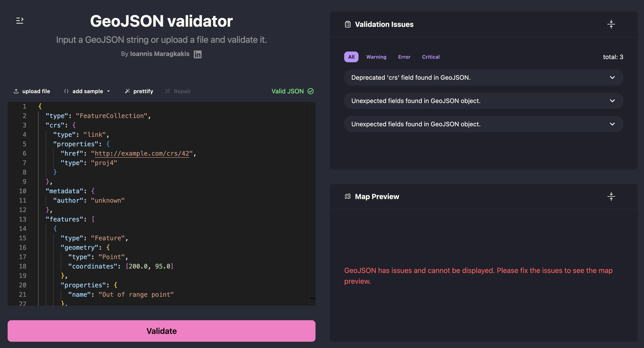Click the "Out of range point" string
644x348 pixels.
point(136,294)
